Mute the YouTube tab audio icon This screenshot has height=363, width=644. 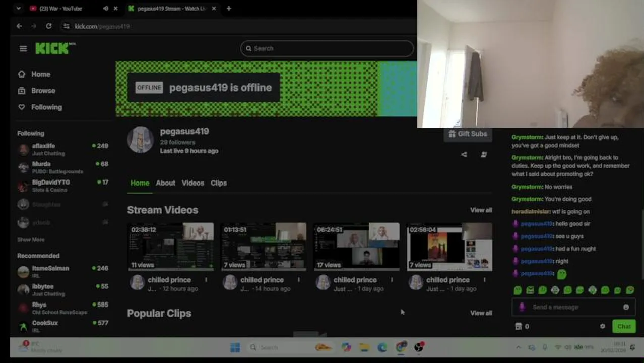click(105, 9)
